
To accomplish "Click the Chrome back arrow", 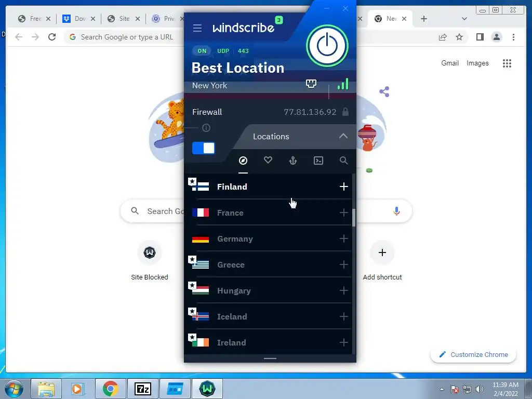I will pyautogui.click(x=19, y=37).
